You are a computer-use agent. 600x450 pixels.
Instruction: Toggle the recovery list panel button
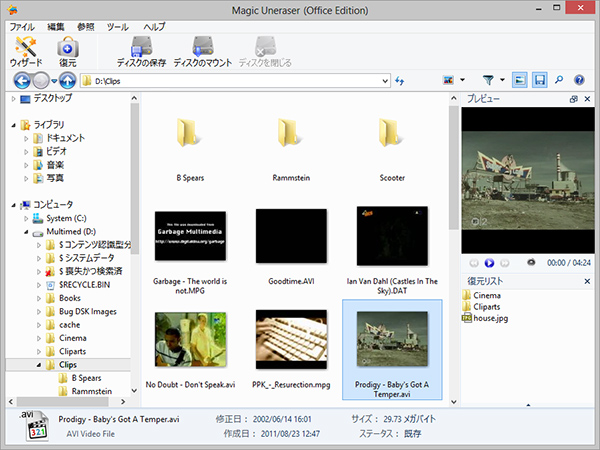coord(539,80)
